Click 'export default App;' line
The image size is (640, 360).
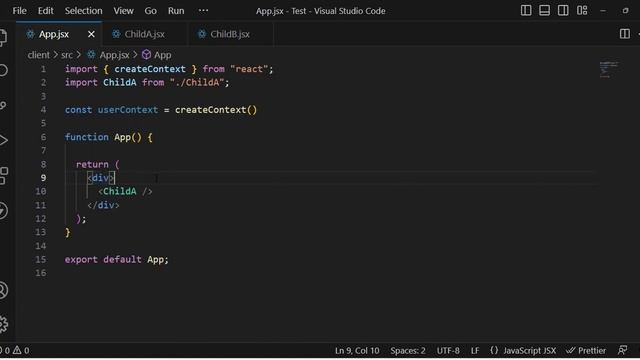coord(116,260)
